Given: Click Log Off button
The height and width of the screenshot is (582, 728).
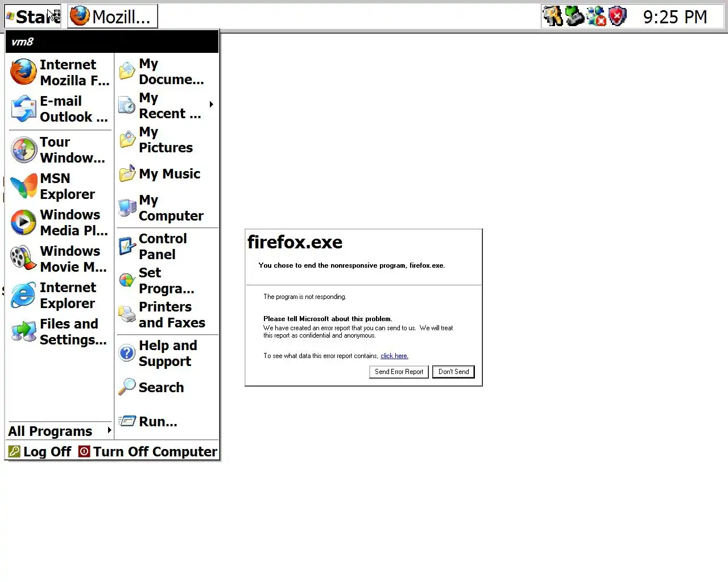Looking at the screenshot, I should [40, 451].
